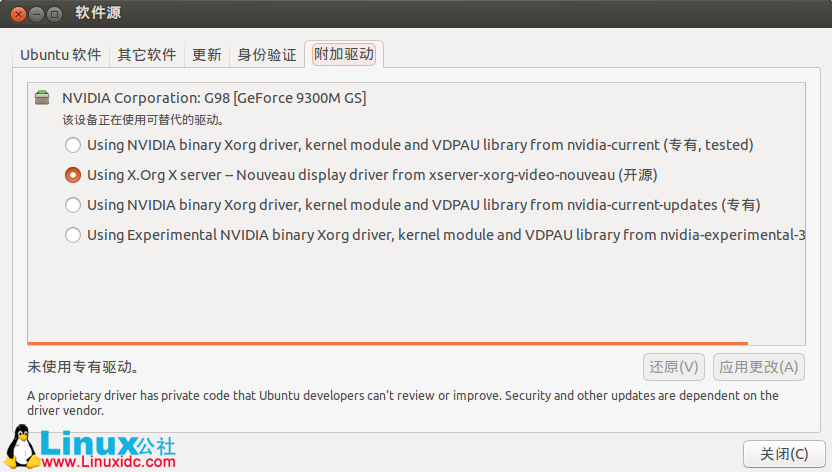
Task: Click the 应用更改(A) apply button
Action: 759,367
